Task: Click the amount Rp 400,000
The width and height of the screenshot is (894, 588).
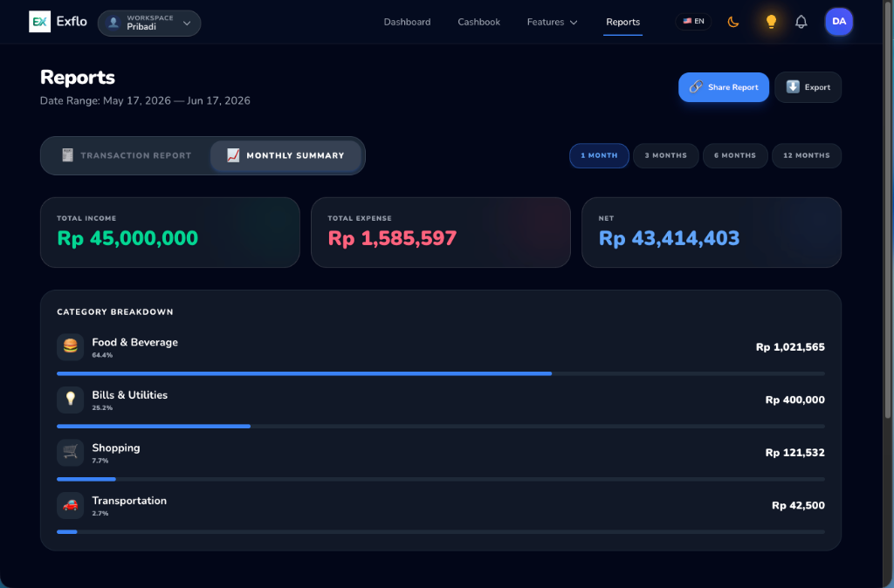Action: (x=794, y=400)
